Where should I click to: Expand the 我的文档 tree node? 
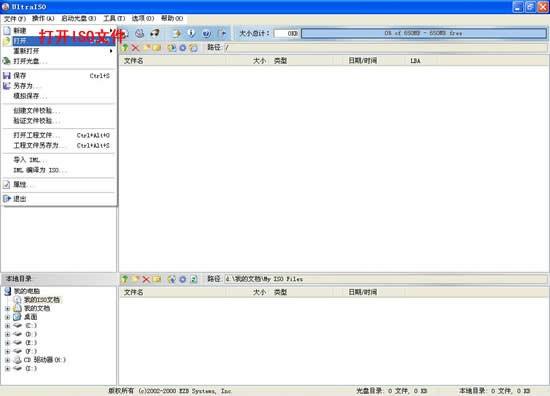coord(7,309)
